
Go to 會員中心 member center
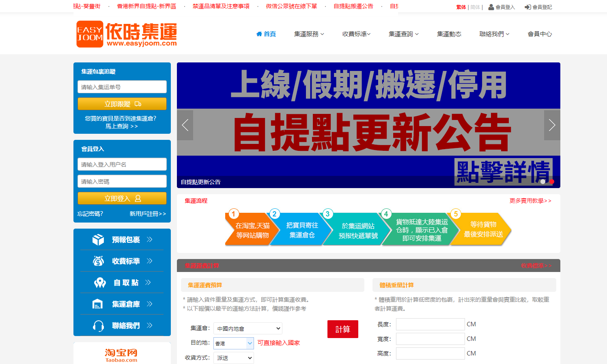[x=539, y=34]
